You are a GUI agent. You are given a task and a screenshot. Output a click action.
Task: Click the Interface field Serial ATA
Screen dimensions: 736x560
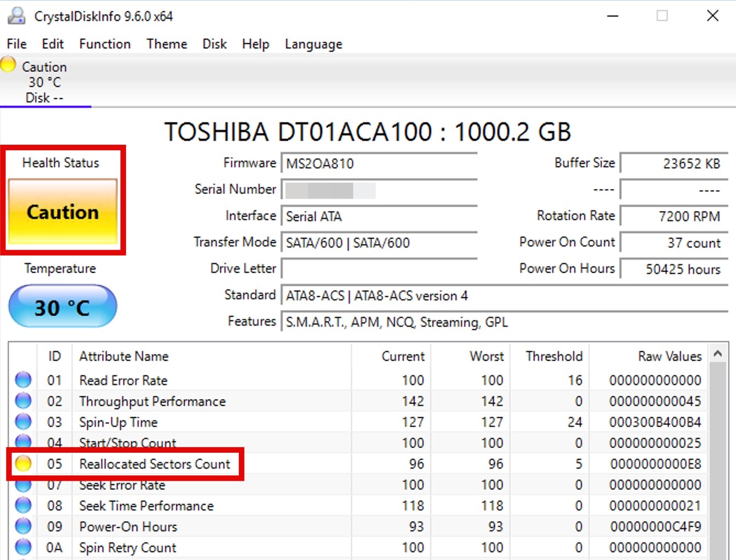pyautogui.click(x=379, y=216)
